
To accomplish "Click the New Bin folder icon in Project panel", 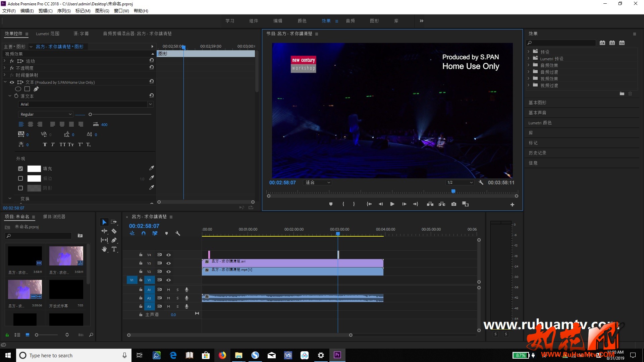I will click(80, 236).
